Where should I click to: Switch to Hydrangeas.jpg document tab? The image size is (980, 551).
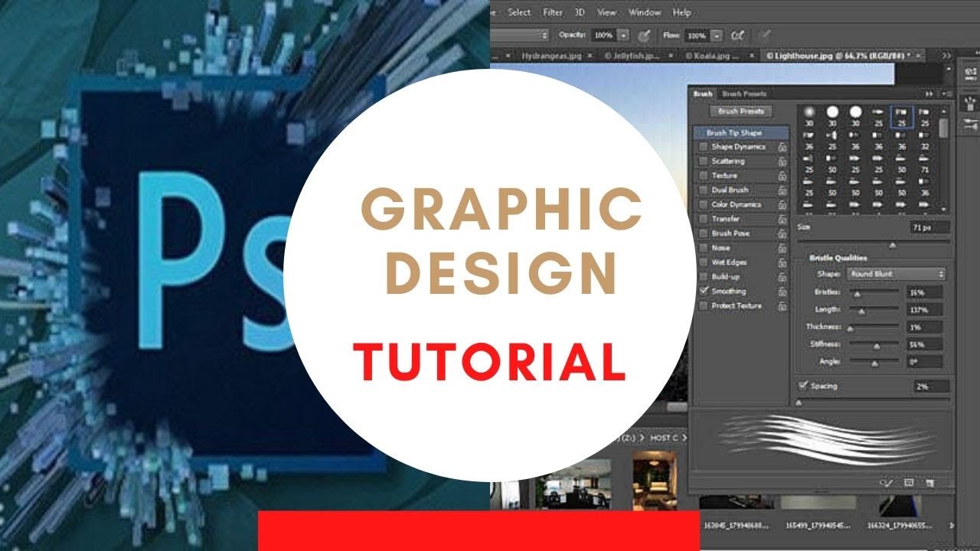[552, 56]
